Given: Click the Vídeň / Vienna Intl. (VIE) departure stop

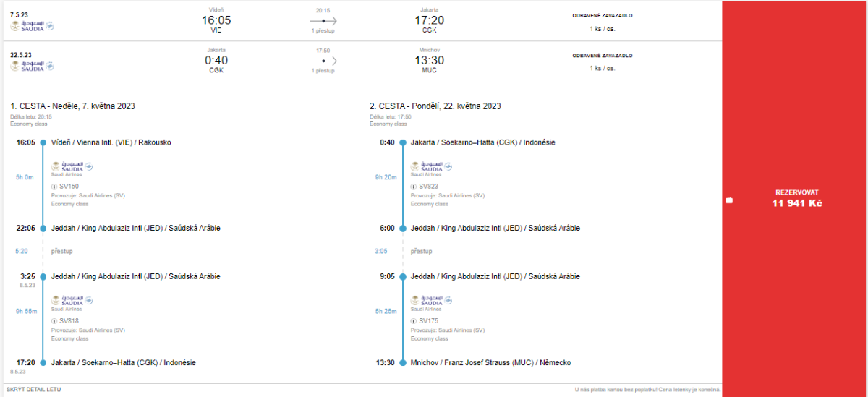Looking at the screenshot, I should point(111,142).
